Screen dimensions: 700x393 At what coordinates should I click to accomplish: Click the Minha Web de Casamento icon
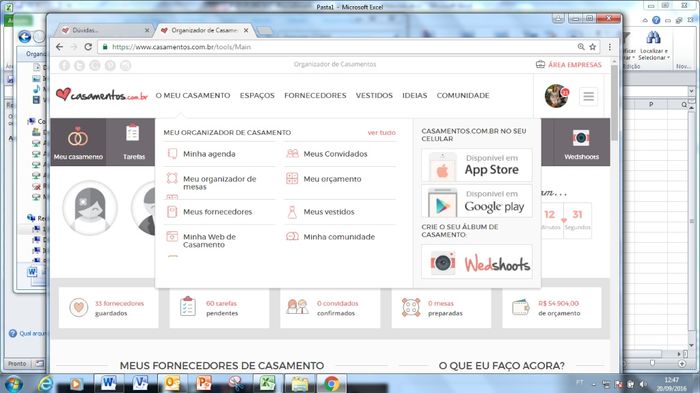(x=172, y=237)
